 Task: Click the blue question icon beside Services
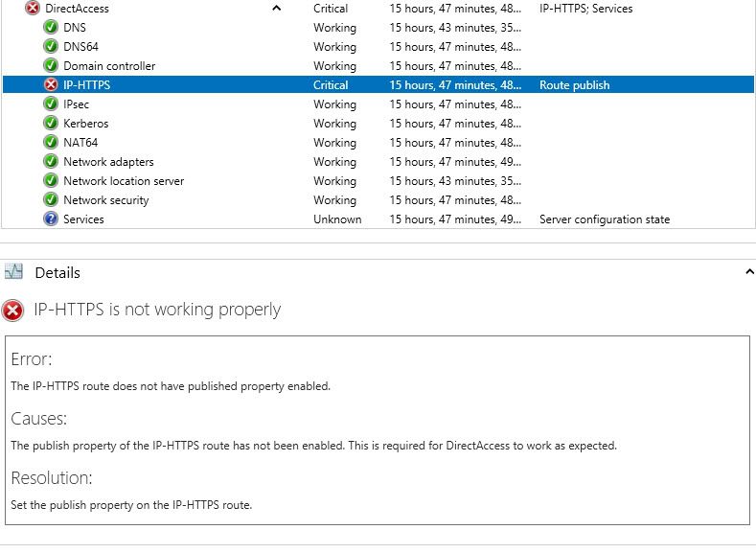coord(51,219)
